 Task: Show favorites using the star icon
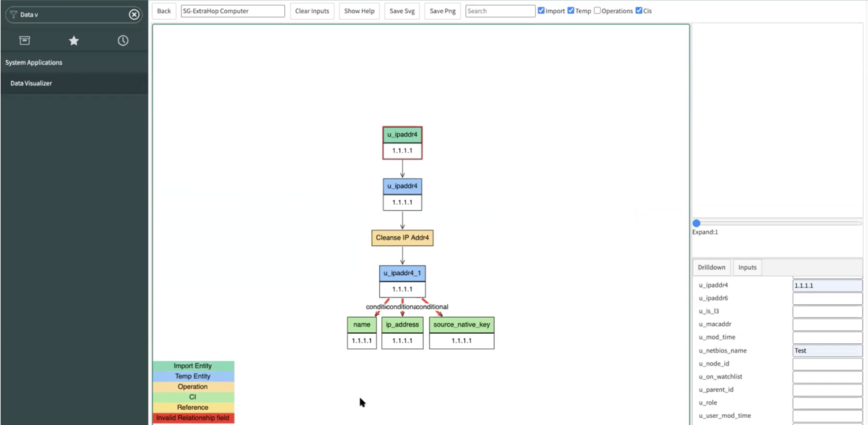tap(74, 41)
